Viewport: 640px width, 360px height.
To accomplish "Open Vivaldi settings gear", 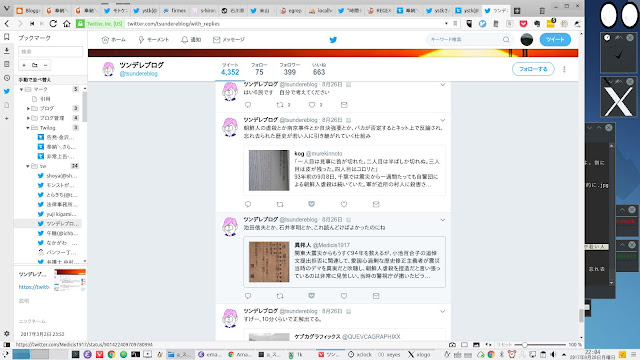I will point(7,333).
